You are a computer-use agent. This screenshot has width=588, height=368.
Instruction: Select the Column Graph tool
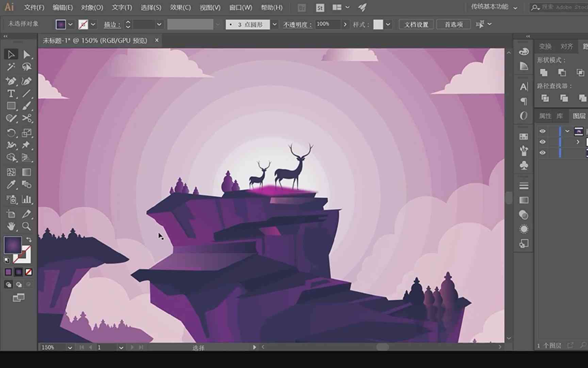point(27,199)
